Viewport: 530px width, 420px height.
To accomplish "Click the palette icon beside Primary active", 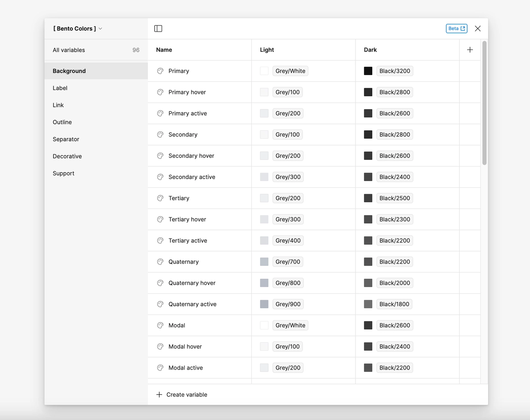I will tap(159, 113).
